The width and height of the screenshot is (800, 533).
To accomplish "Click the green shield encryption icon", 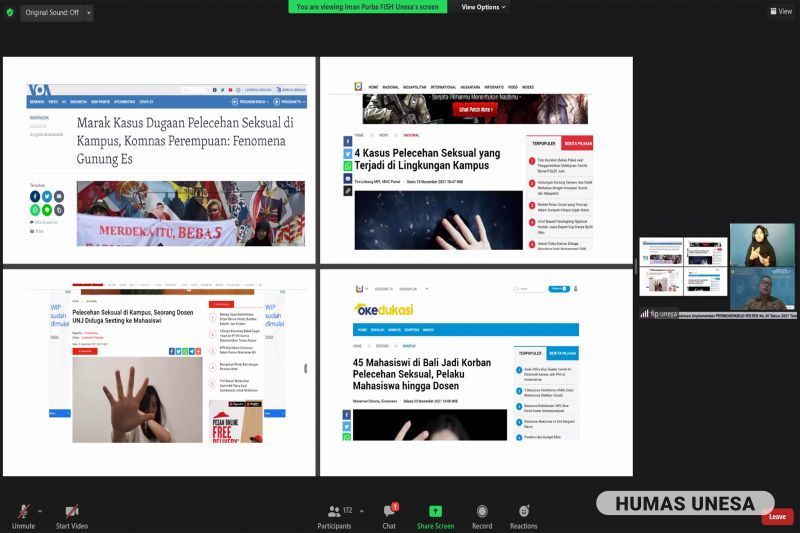I will pos(10,12).
